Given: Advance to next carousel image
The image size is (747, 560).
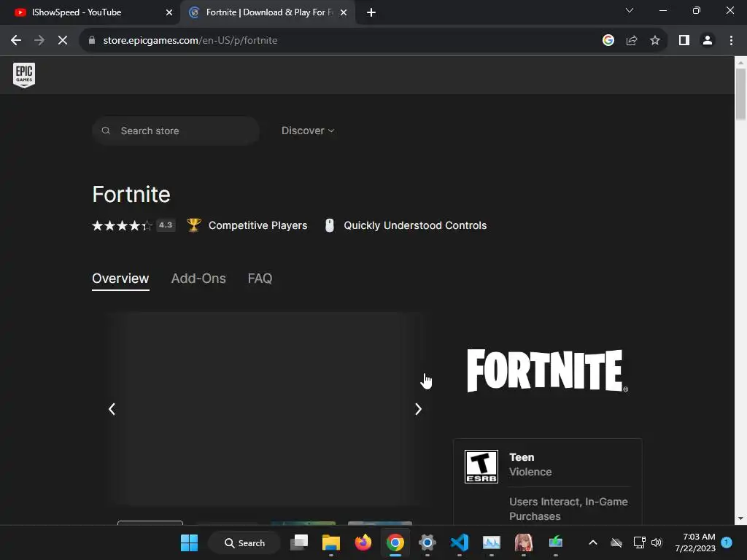Looking at the screenshot, I should 418,409.
